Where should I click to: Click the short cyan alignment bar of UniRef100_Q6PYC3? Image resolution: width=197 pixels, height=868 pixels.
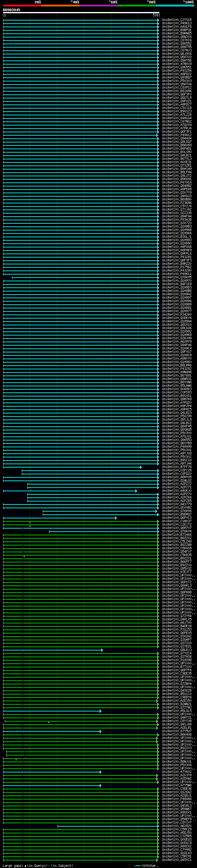(60, 518)
